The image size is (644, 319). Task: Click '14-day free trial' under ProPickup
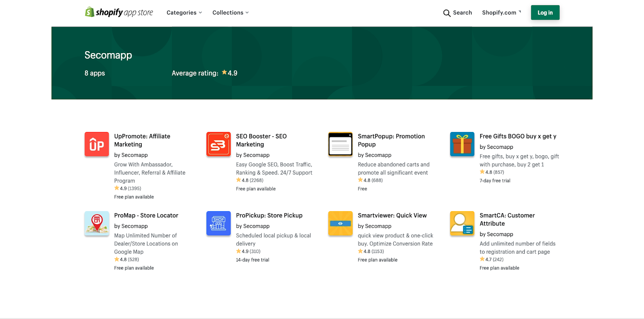(x=253, y=260)
